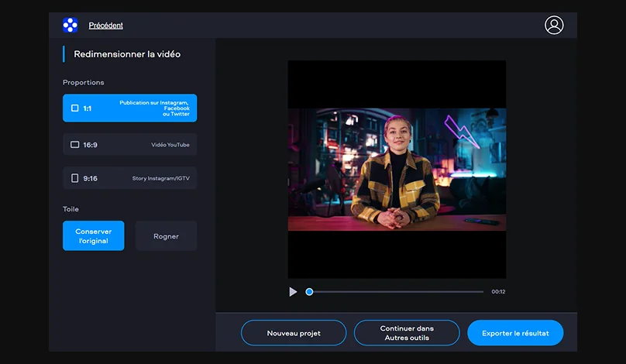Choose the Story Instagram/IGTV proportion

click(x=160, y=178)
